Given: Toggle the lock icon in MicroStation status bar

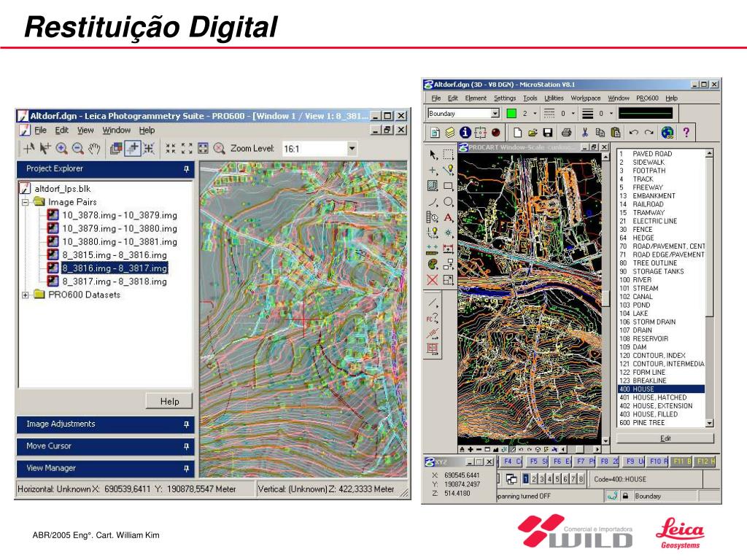Looking at the screenshot, I should 625,496.
